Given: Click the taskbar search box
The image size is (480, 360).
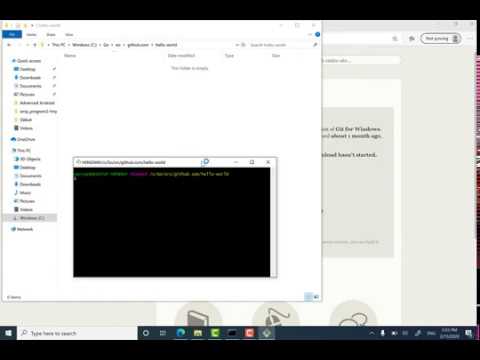Looking at the screenshot, I should pos(77,333).
